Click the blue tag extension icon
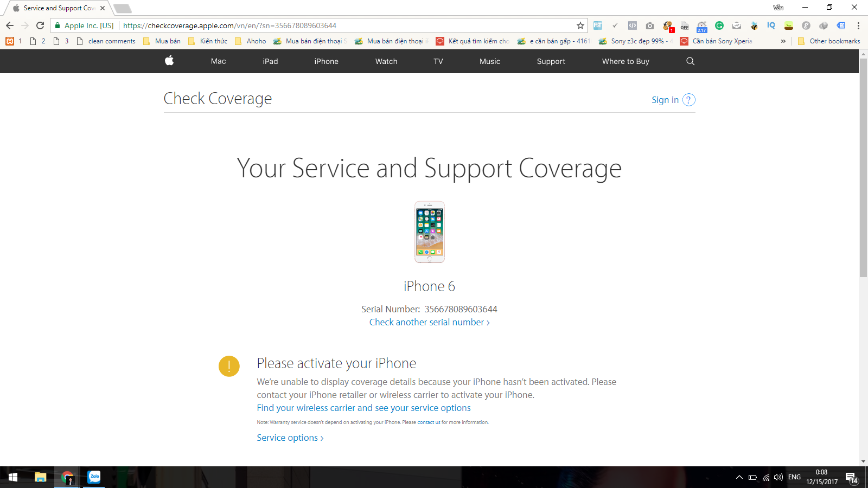The height and width of the screenshot is (488, 868). coord(841,25)
